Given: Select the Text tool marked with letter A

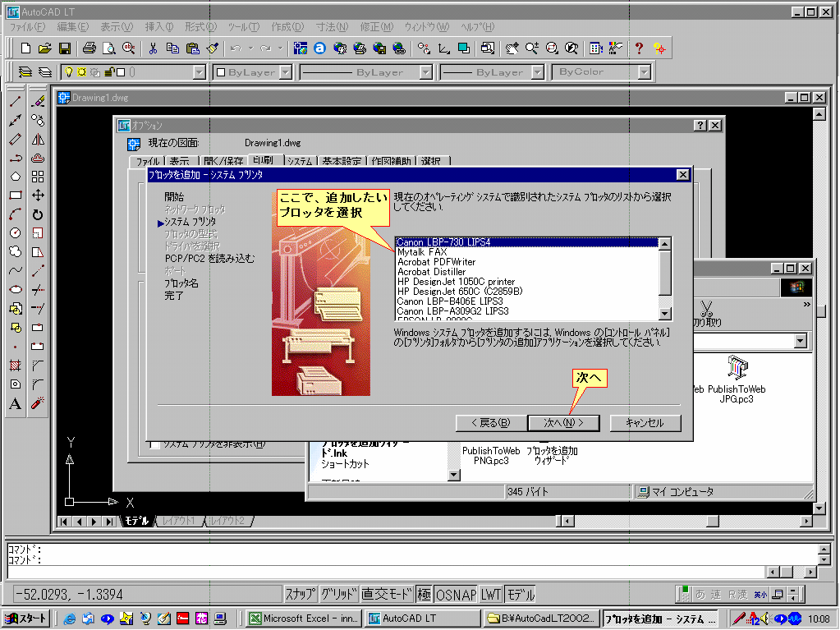Looking at the screenshot, I should click(x=16, y=403).
